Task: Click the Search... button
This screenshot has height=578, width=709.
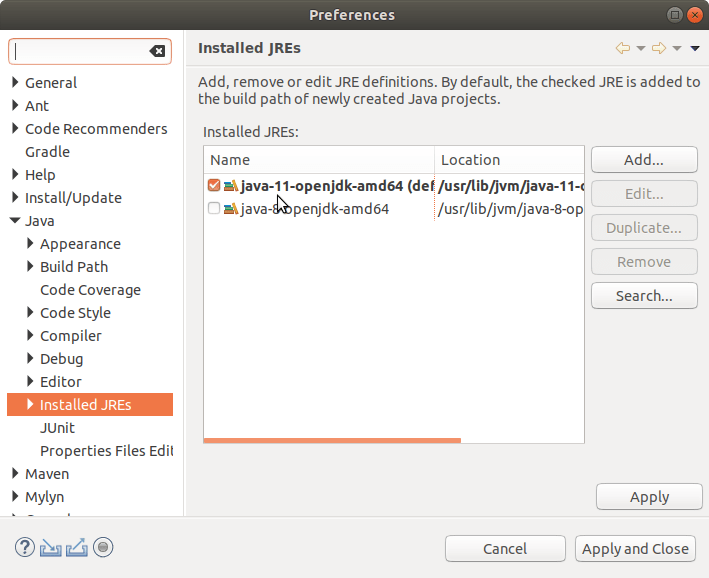Action: click(x=644, y=296)
